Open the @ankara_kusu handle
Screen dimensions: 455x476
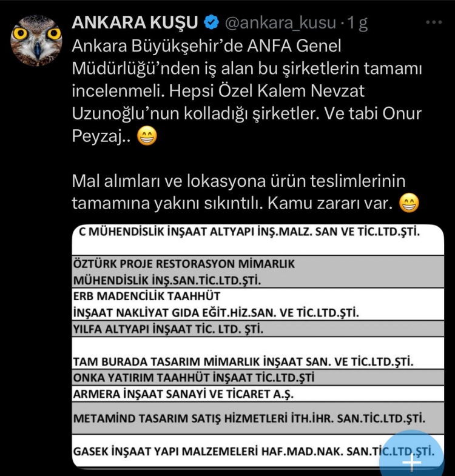(x=280, y=22)
